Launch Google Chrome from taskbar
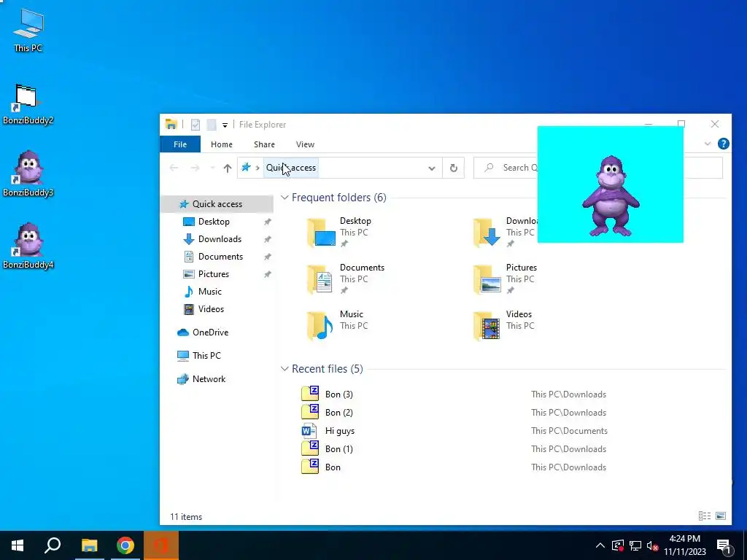 [x=125, y=545]
